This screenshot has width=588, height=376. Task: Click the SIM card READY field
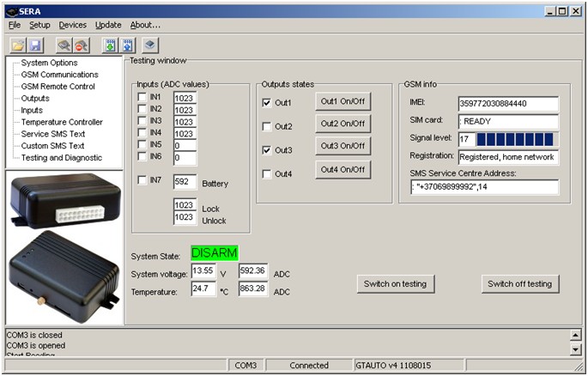508,122
